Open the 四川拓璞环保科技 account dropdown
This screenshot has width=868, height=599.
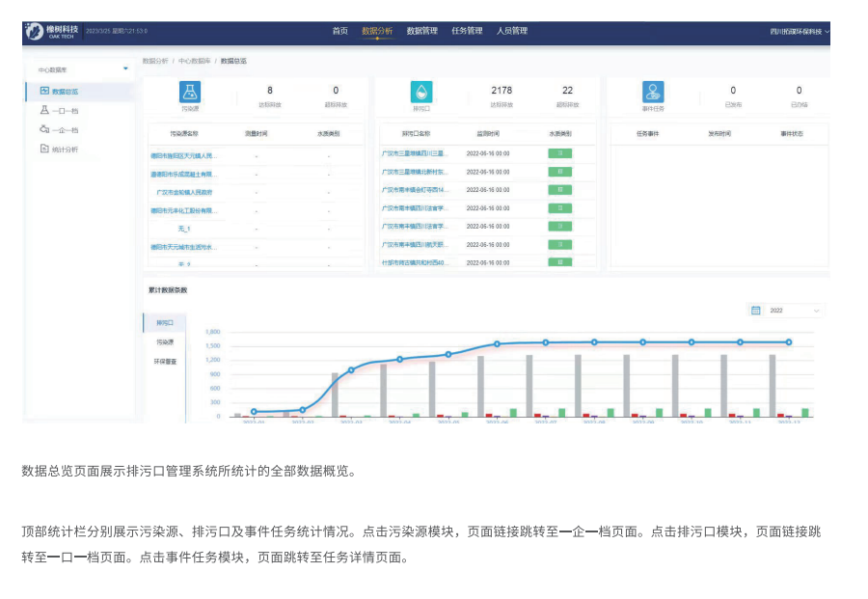799,32
